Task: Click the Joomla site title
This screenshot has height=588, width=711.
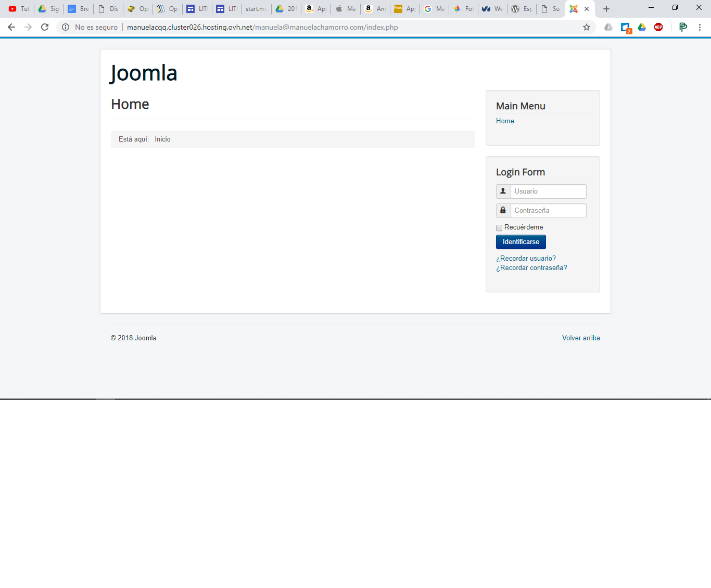Action: [144, 73]
